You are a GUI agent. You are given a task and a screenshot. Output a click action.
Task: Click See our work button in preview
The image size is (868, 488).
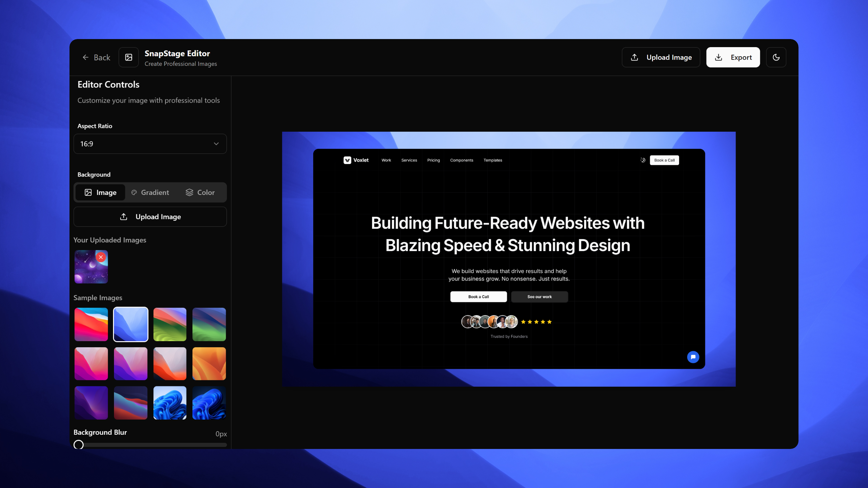(x=539, y=296)
